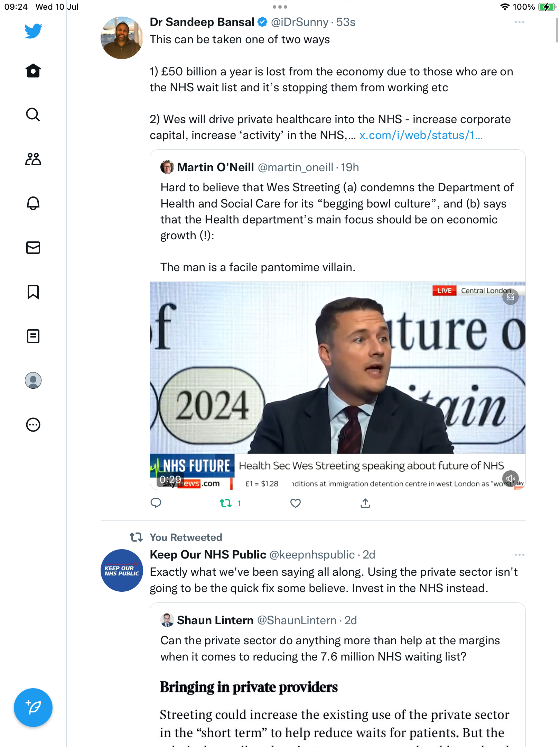Tap the compose new tweet button
The height and width of the screenshot is (747, 560).
click(33, 708)
